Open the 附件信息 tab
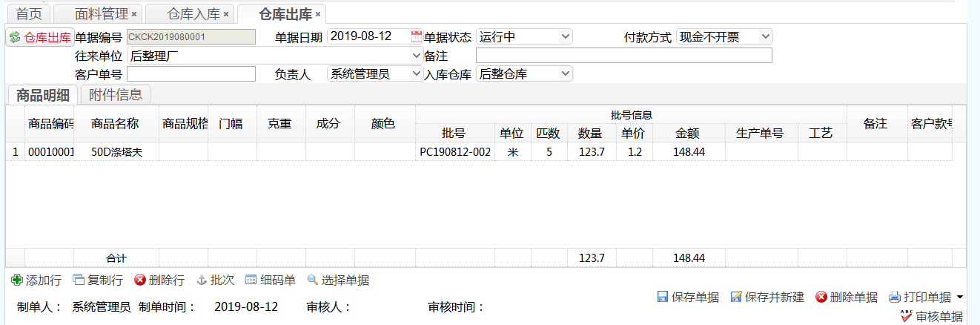980x325 pixels. 116,94
